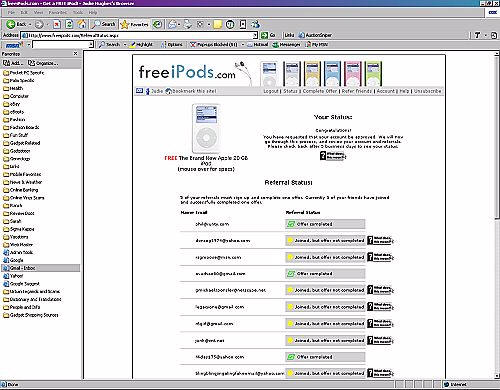Viewport: 500px width, 390px height.
Task: Open the View menu
Action: coord(38,12)
